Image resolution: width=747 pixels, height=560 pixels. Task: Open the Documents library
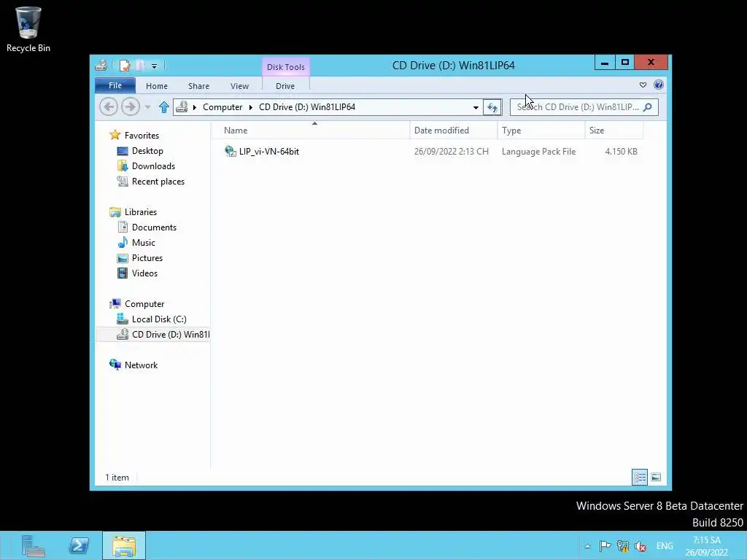pos(154,227)
